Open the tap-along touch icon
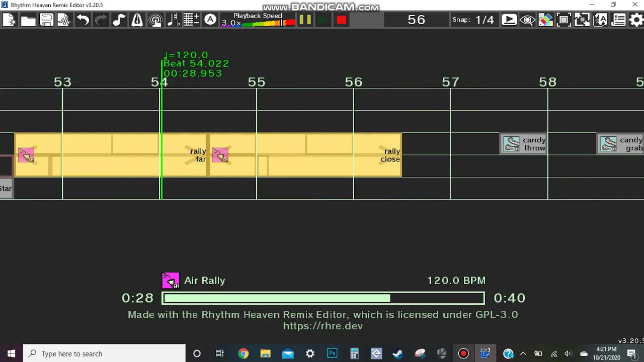Screen dimensions: 644x362 pos(155,20)
